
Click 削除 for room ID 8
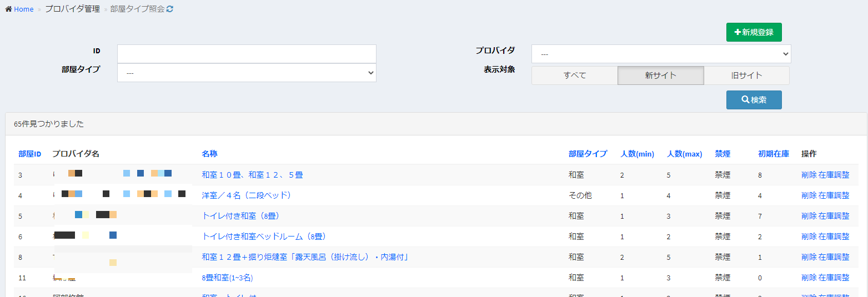(809, 257)
